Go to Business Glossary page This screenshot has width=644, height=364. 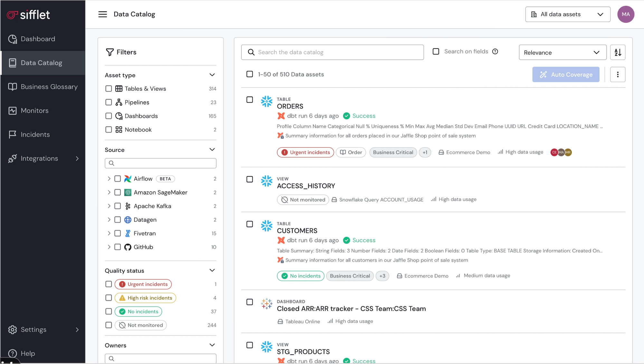tap(49, 87)
